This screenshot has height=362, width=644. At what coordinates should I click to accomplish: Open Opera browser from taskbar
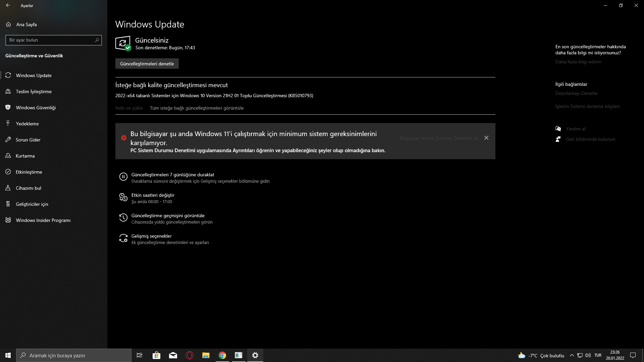190,355
